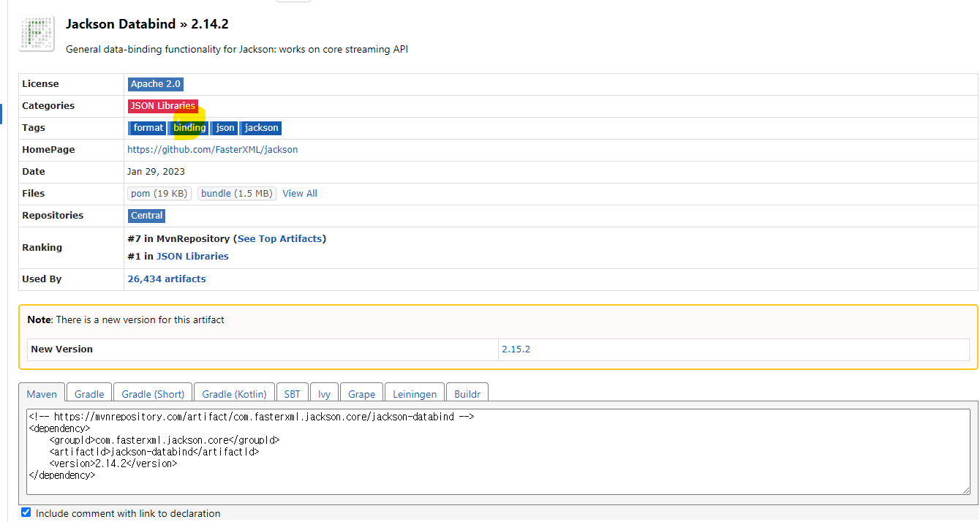980x522 pixels.
Task: Click the General data-binding description text
Action: (237, 50)
